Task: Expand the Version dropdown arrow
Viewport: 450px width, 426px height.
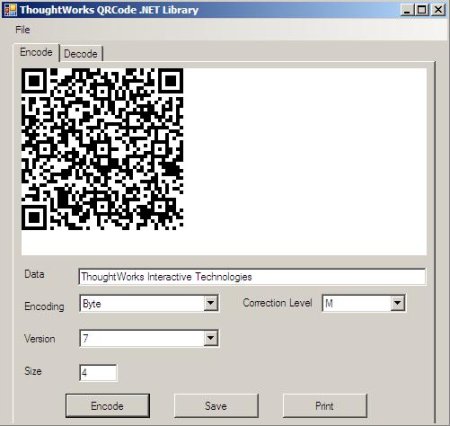Action: coord(211,338)
